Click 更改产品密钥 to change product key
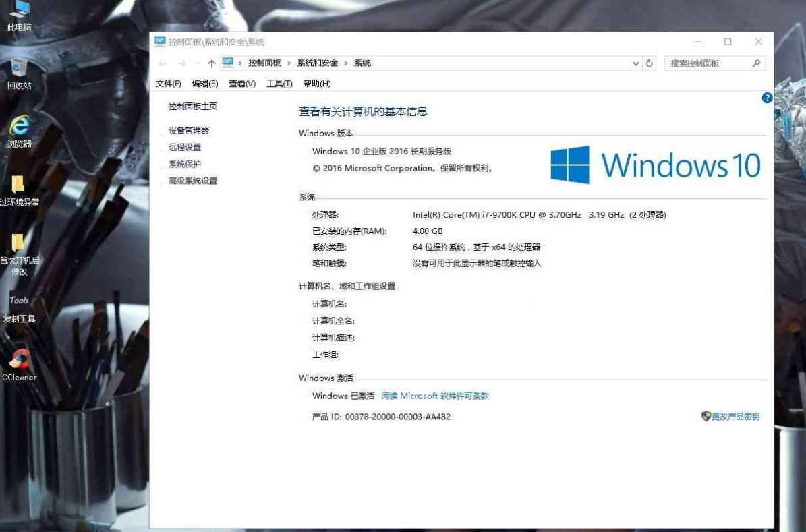The height and width of the screenshot is (532, 806). click(735, 417)
